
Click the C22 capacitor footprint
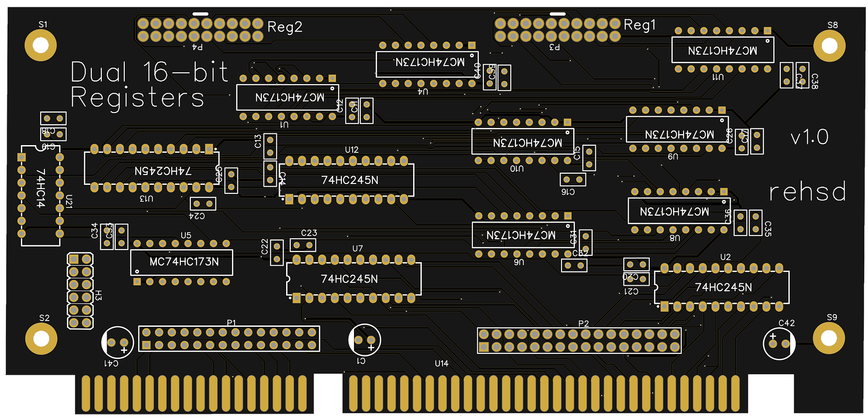277,253
